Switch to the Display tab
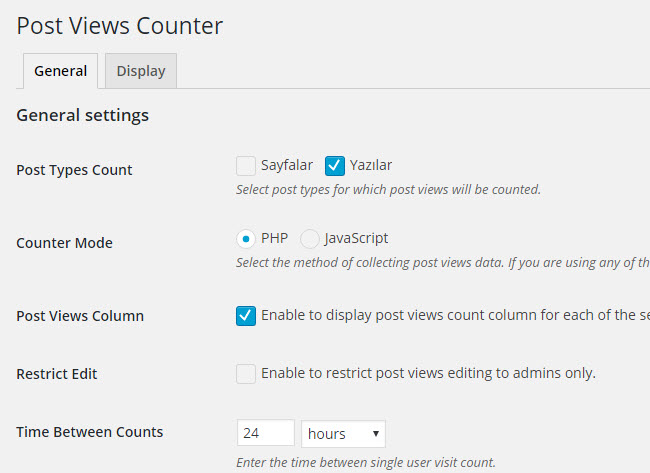 click(141, 71)
